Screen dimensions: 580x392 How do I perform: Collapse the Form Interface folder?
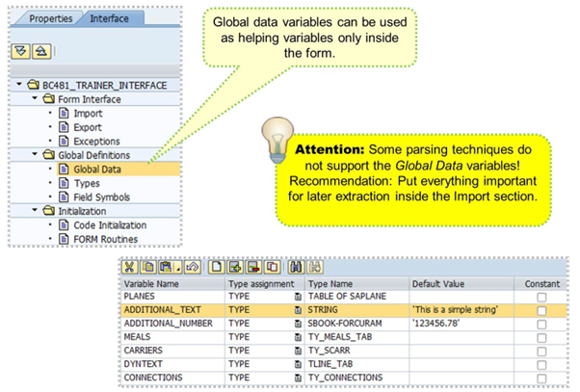(34, 99)
